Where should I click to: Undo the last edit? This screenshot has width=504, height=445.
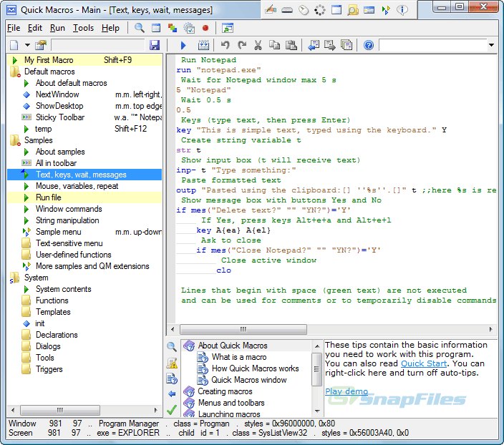coord(225,45)
